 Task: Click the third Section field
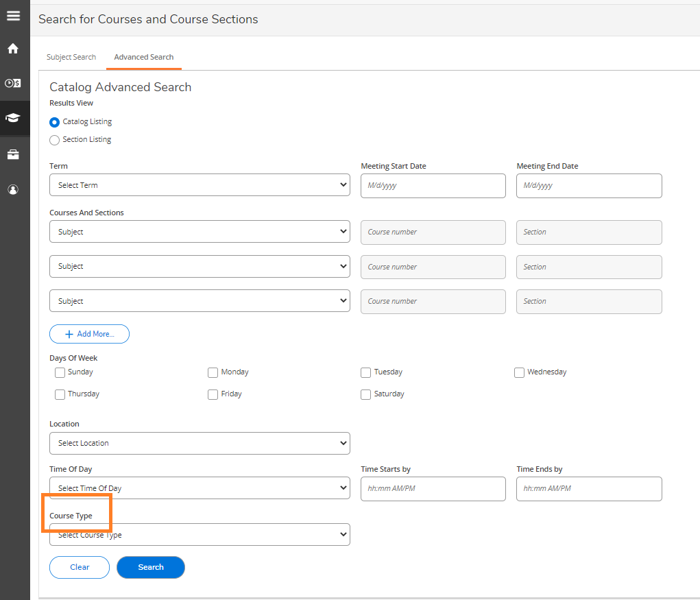pyautogui.click(x=590, y=301)
